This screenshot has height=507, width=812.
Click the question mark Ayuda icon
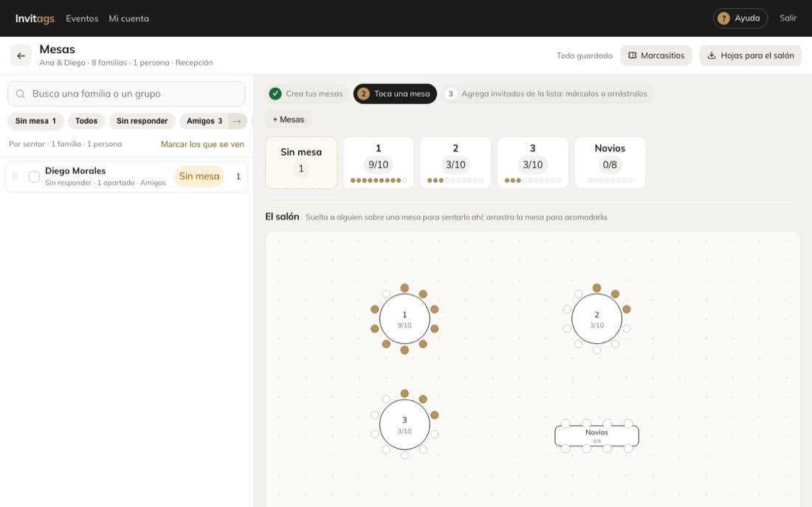[x=723, y=18]
